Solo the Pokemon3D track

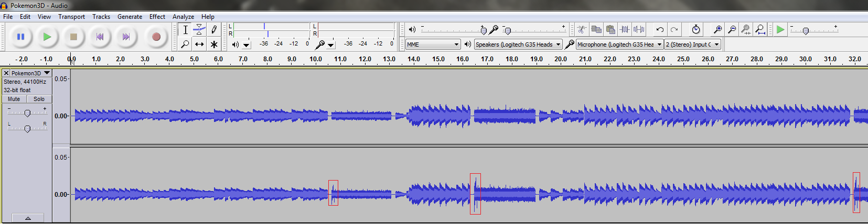pyautogui.click(x=39, y=99)
